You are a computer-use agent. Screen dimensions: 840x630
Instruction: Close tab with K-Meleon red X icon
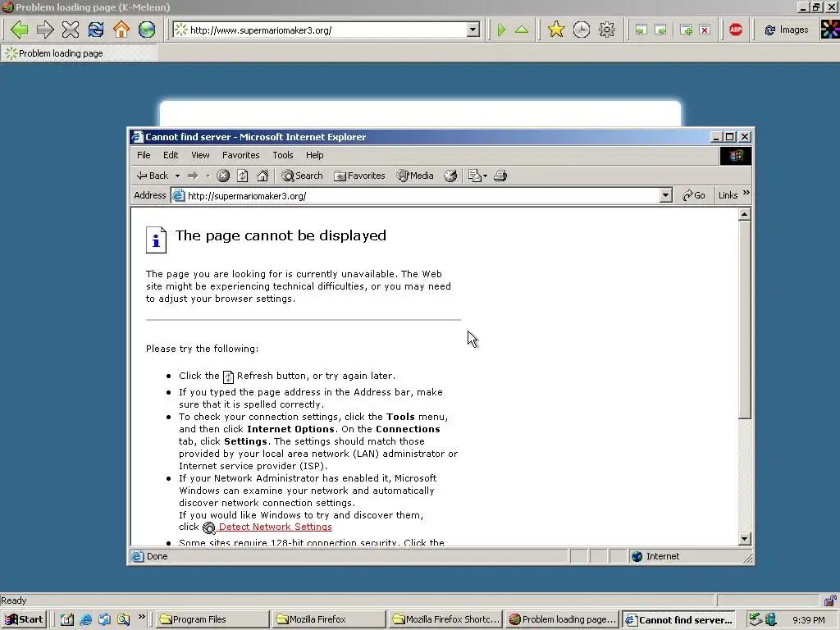pos(705,30)
